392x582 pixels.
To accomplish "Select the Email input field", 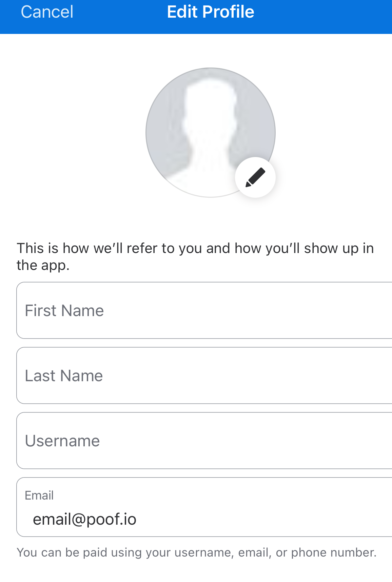I will pyautogui.click(x=204, y=507).
